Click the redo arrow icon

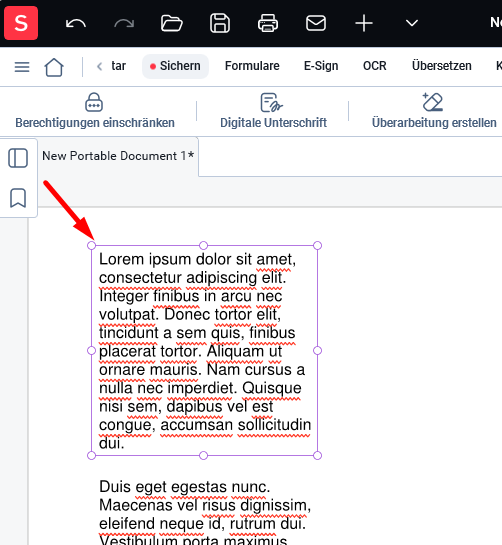124,23
